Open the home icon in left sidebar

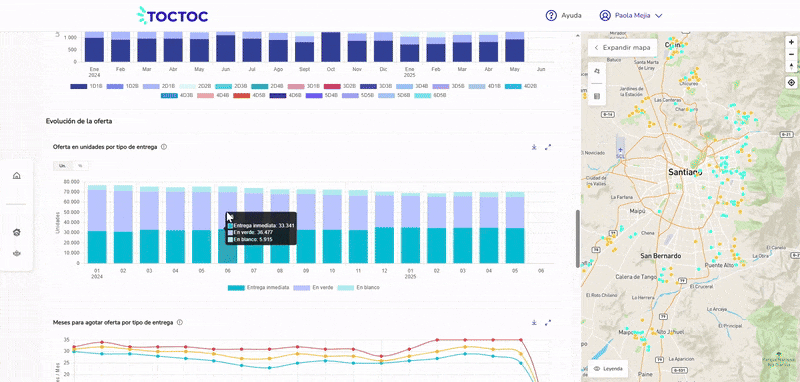(x=17, y=176)
